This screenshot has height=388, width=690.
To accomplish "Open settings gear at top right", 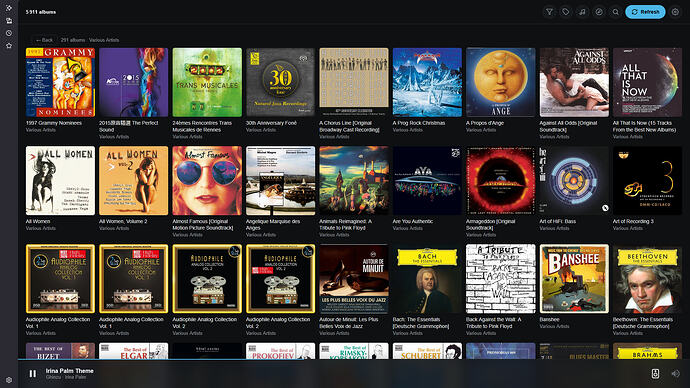I will (675, 12).
